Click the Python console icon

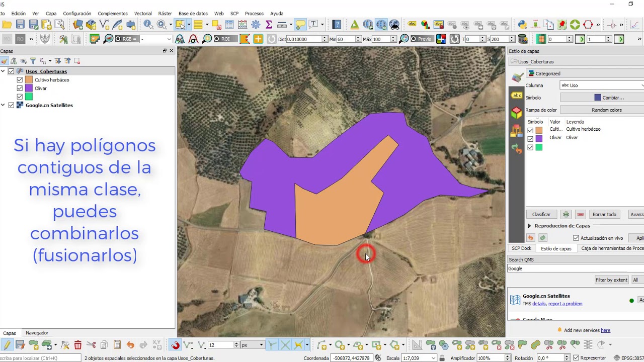coord(522,24)
